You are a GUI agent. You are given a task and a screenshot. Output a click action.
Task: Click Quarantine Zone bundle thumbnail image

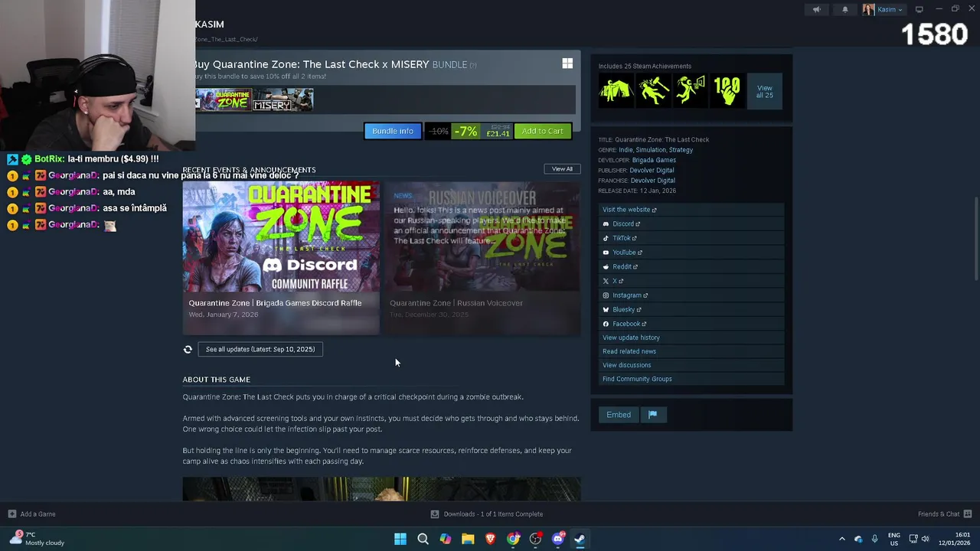(223, 99)
